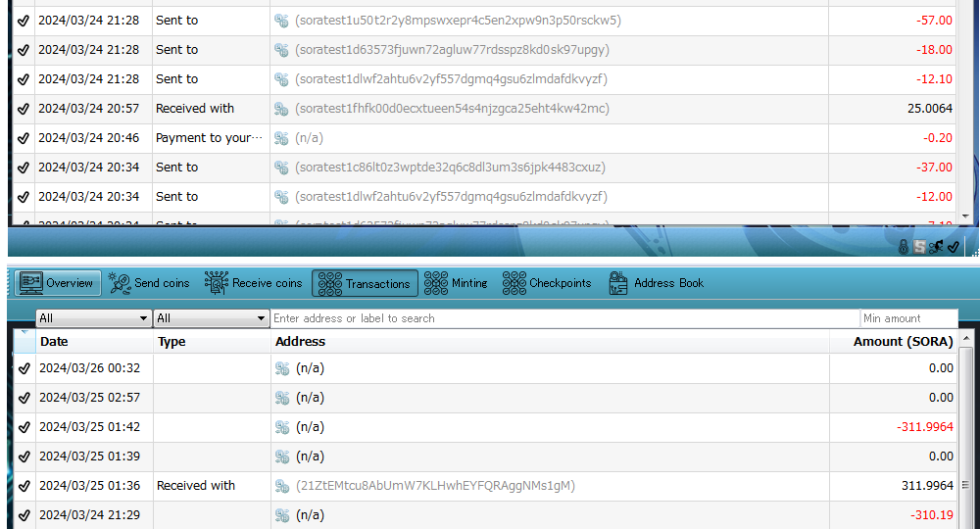Screen dimensions: 980x529
Task: Click the sync checkmark icon in status bar
Action: [953, 247]
